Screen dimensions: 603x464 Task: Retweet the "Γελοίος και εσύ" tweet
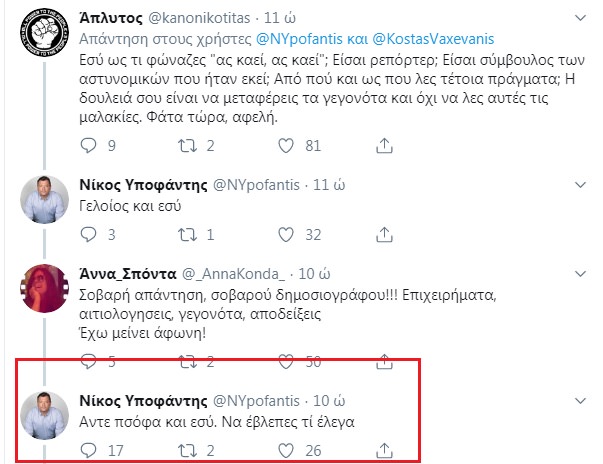[x=185, y=235]
